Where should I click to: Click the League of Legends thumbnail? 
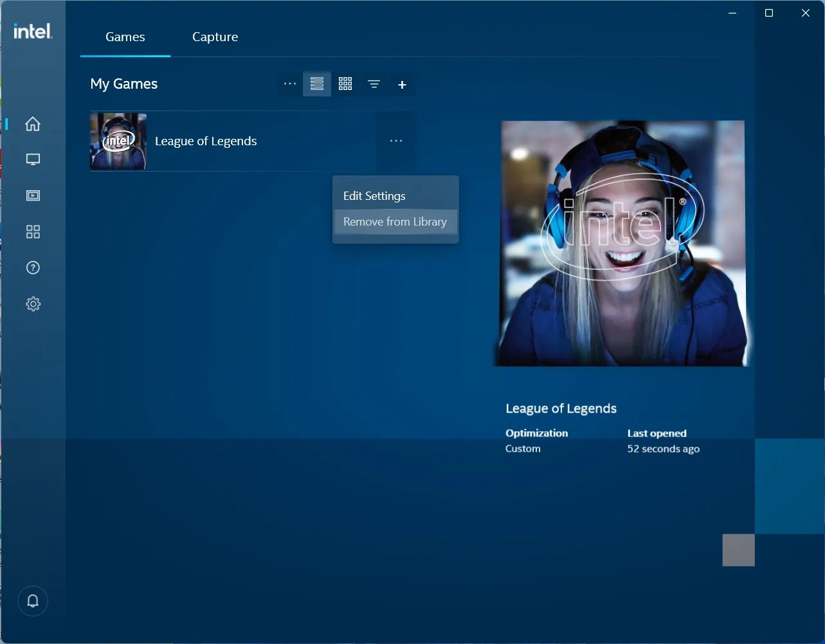coord(118,141)
